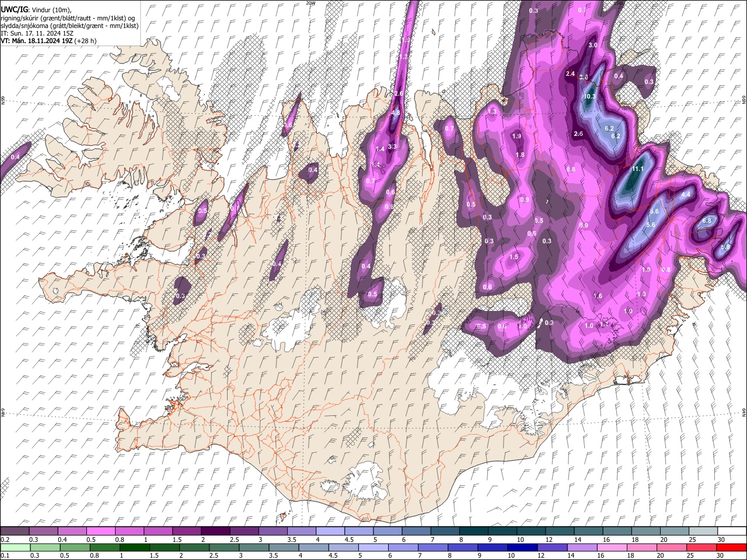Click the 4.4 precipitation value on map
Screen dimensions: 747x560
(x=686, y=194)
